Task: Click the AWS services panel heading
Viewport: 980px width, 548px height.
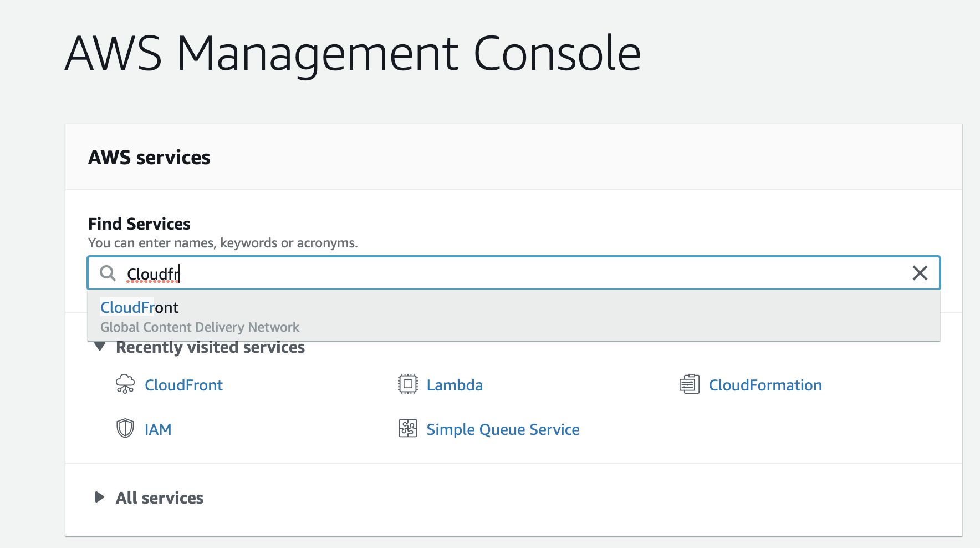Action: [149, 158]
